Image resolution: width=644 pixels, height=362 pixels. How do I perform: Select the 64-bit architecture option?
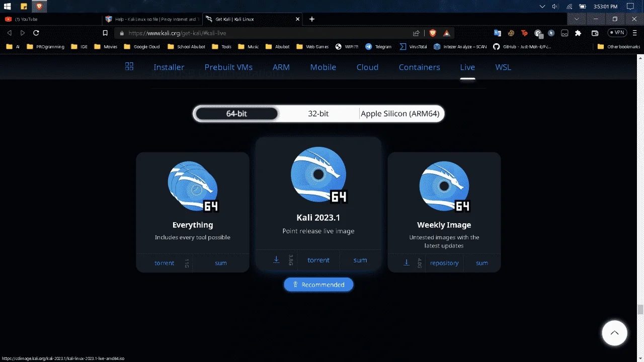coord(236,114)
